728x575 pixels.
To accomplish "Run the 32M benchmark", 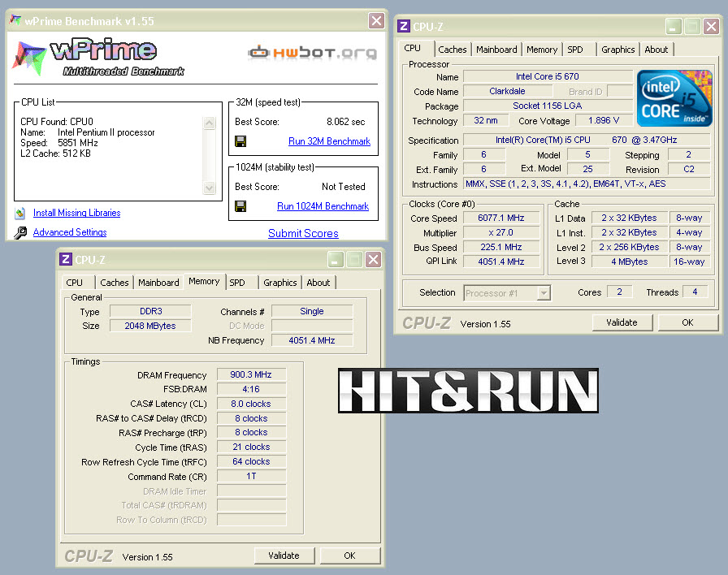I will tap(329, 141).
